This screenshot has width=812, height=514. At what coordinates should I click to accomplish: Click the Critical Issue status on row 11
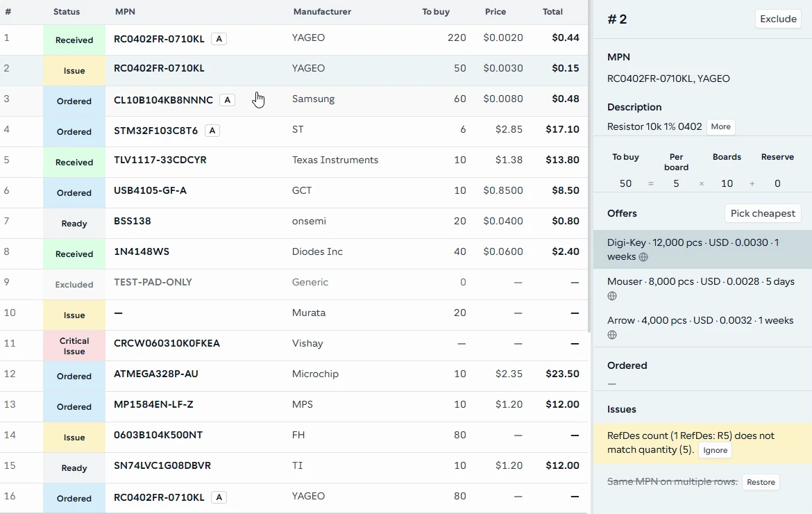click(x=74, y=346)
